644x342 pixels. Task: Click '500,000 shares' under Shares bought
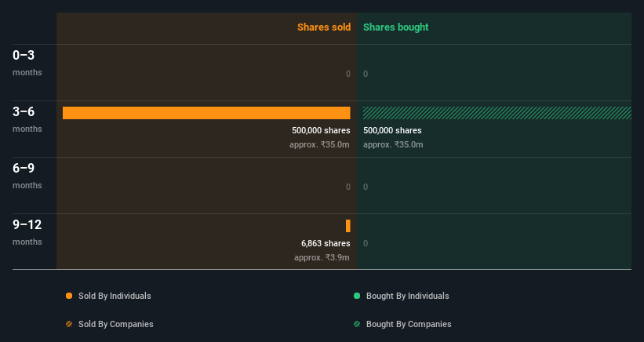(392, 130)
